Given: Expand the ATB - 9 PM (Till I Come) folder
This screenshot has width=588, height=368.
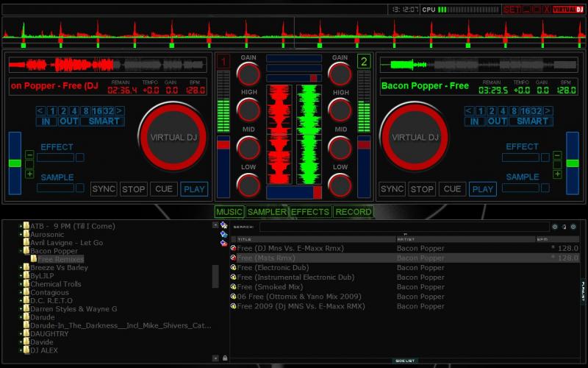Looking at the screenshot, I should (x=21, y=226).
